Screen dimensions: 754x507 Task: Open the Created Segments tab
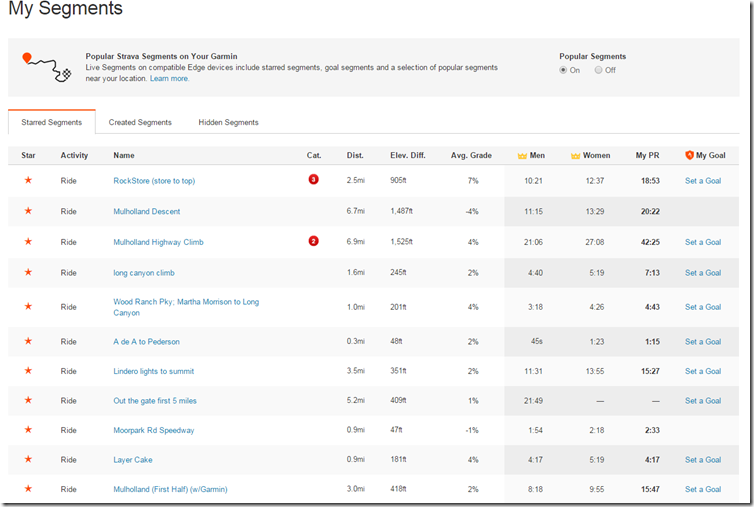pos(140,122)
